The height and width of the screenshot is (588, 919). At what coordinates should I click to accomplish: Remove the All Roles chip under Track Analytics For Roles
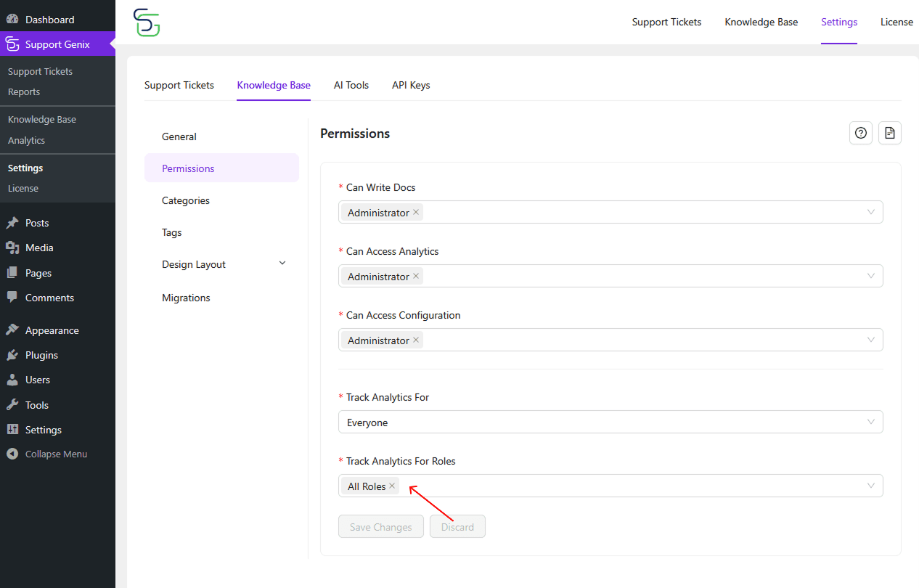click(391, 486)
